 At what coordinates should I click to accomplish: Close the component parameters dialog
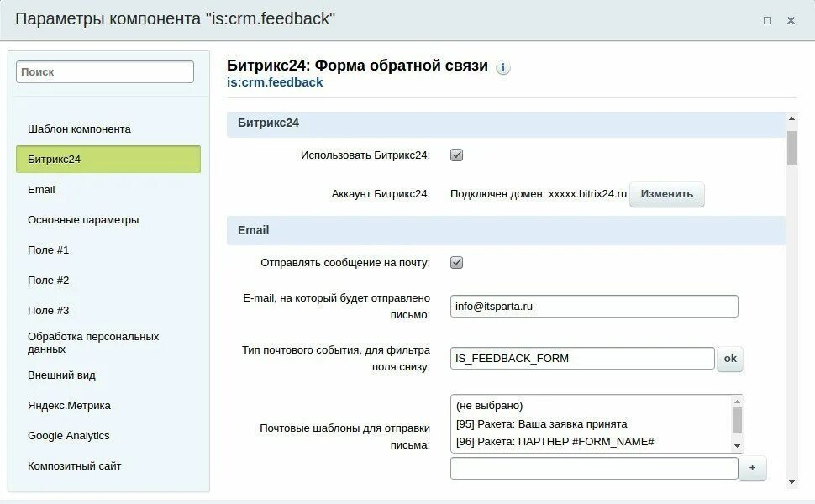click(791, 21)
